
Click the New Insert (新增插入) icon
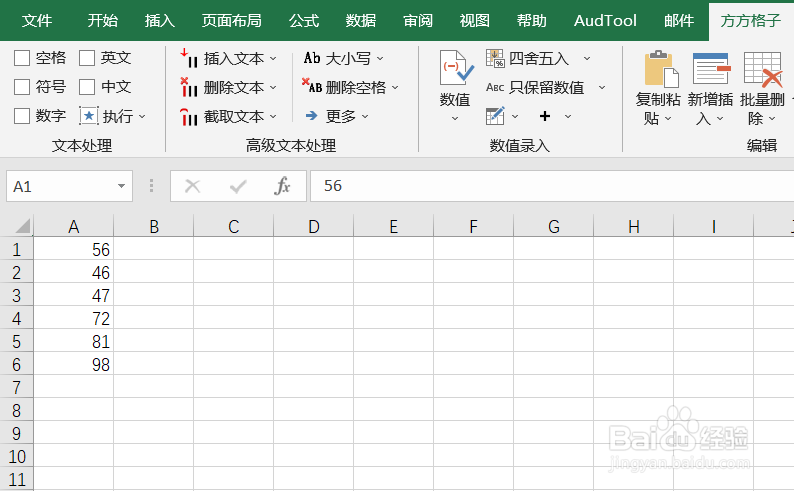pos(711,68)
